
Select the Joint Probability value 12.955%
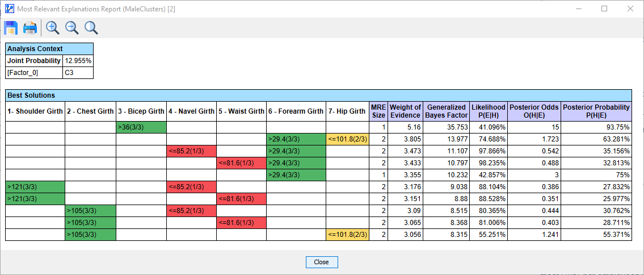(78, 61)
